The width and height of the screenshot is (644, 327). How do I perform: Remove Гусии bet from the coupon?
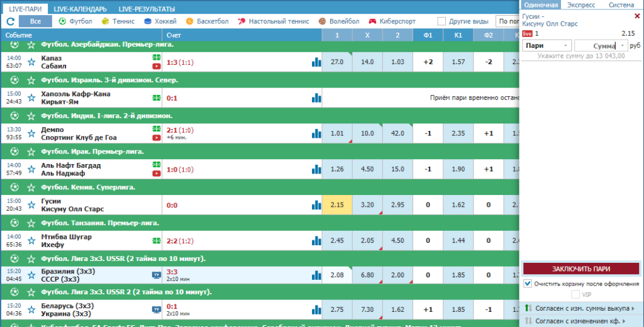pos(637,16)
